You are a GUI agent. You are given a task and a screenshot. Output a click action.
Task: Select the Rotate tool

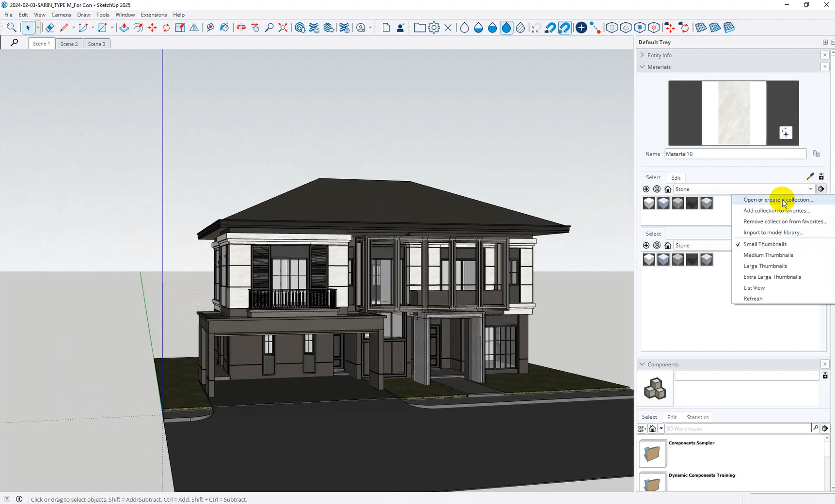pyautogui.click(x=166, y=28)
